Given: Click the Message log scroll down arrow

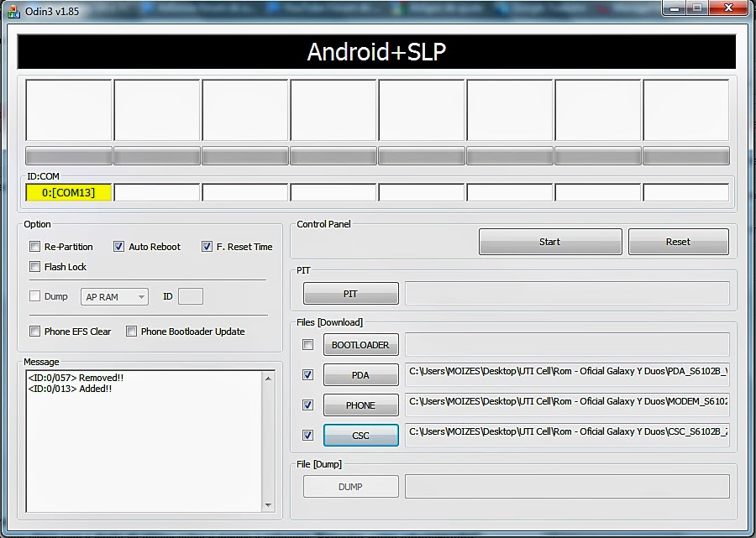Looking at the screenshot, I should click(268, 505).
